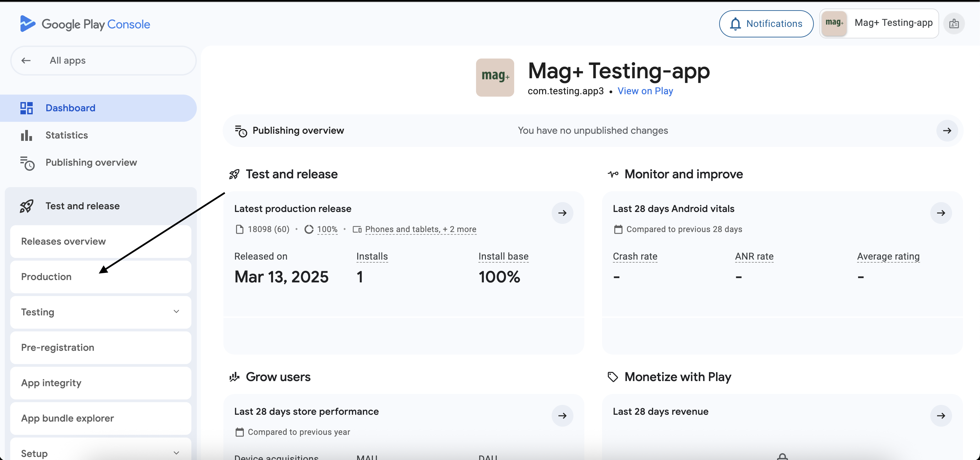This screenshot has height=460, width=980.
Task: Click the Google Play Console logo
Action: 85,24
